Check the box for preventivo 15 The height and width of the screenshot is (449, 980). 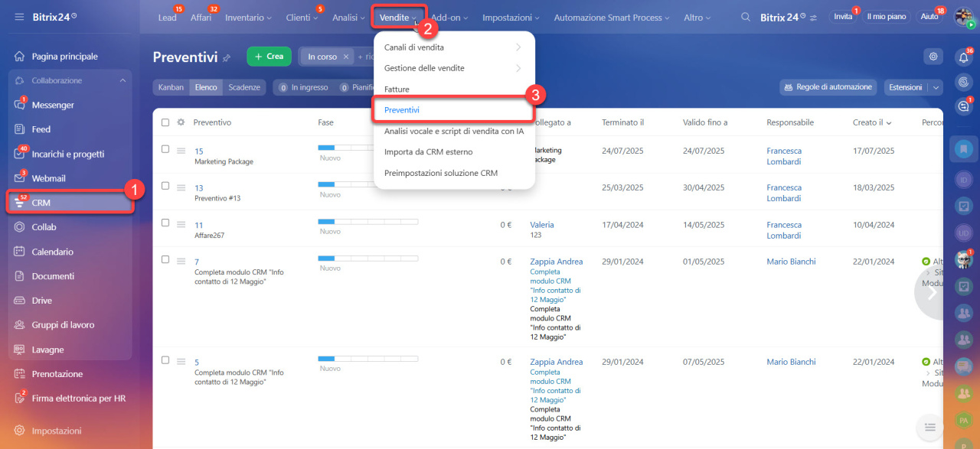click(x=165, y=149)
